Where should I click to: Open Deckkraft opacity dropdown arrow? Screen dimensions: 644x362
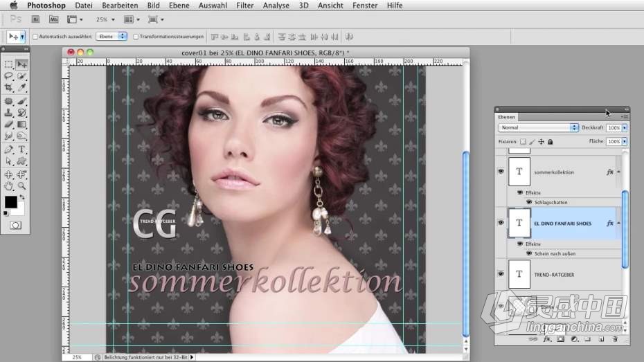click(625, 127)
